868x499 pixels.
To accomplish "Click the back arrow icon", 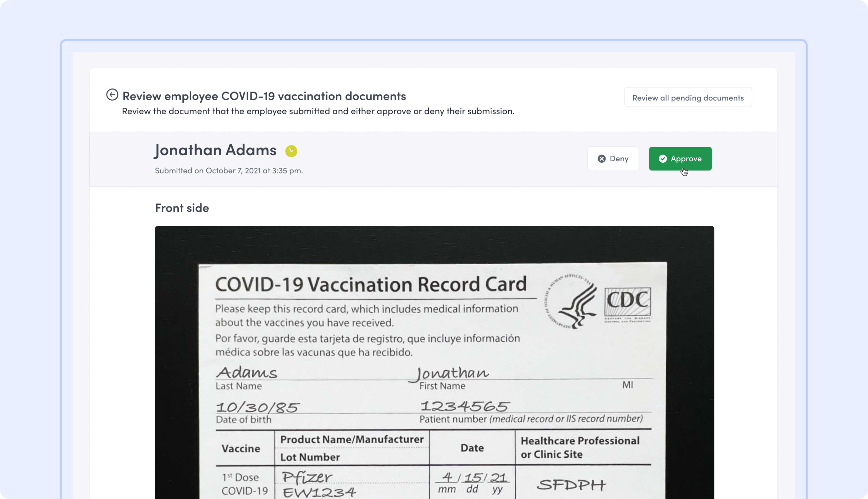I will click(112, 95).
